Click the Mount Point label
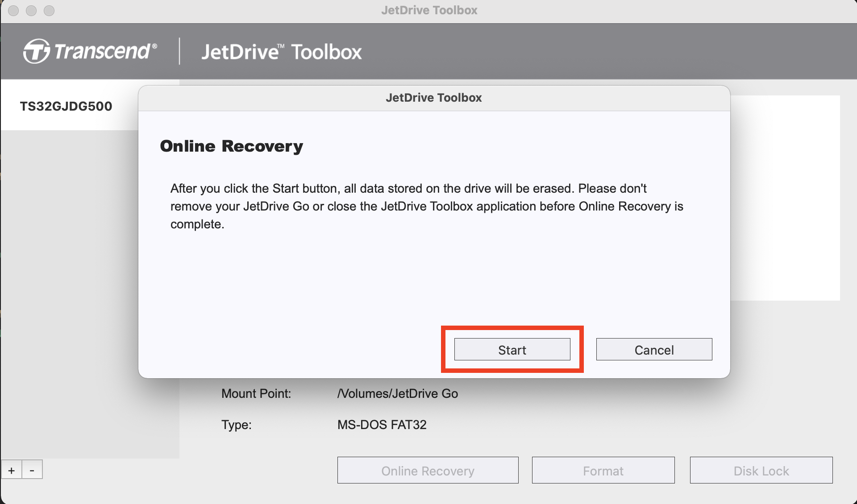 pyautogui.click(x=256, y=393)
